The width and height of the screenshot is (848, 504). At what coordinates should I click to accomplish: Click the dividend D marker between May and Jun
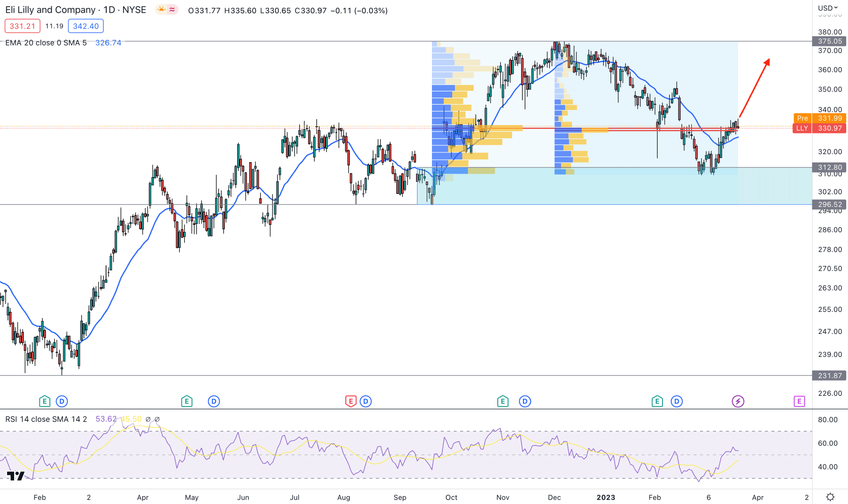pos(214,401)
